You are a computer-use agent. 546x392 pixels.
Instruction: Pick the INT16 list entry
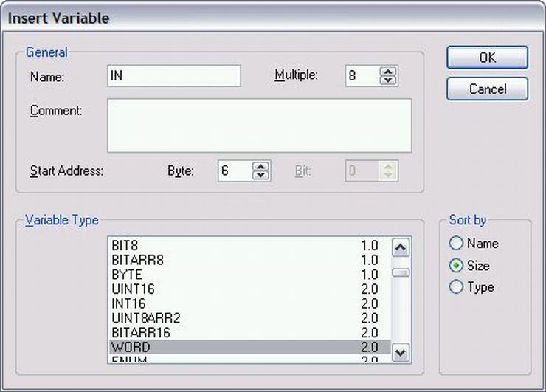click(x=249, y=303)
